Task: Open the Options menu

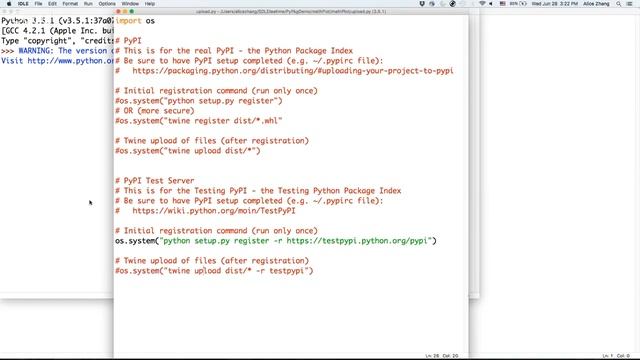Action: click(x=107, y=4)
